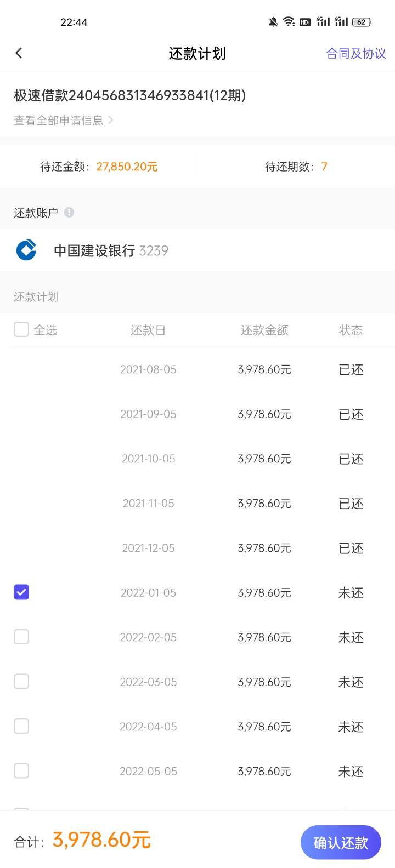
Task: Open 合同及协议 link
Action: pos(356,53)
